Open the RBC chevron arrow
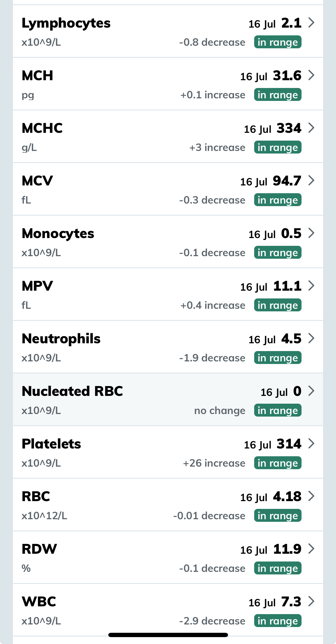 click(311, 496)
